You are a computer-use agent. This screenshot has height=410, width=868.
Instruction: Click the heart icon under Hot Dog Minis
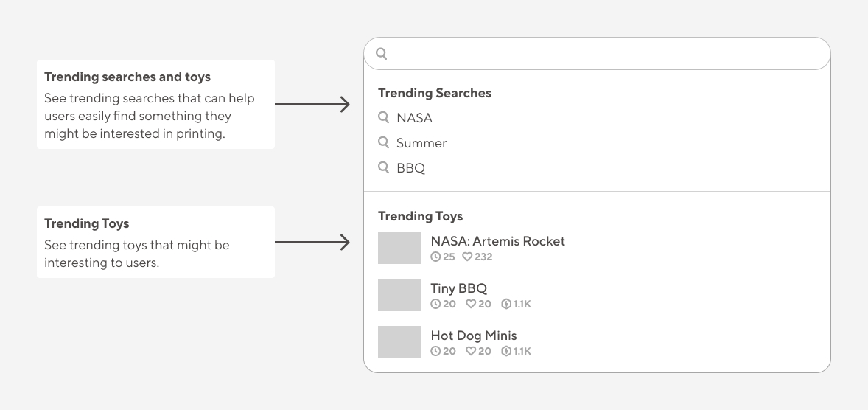point(471,351)
